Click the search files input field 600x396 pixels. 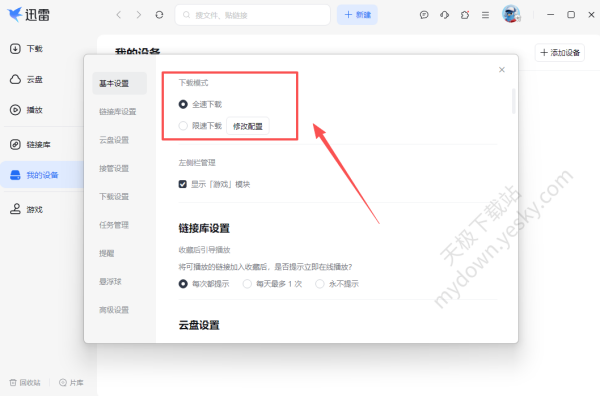[253, 15]
